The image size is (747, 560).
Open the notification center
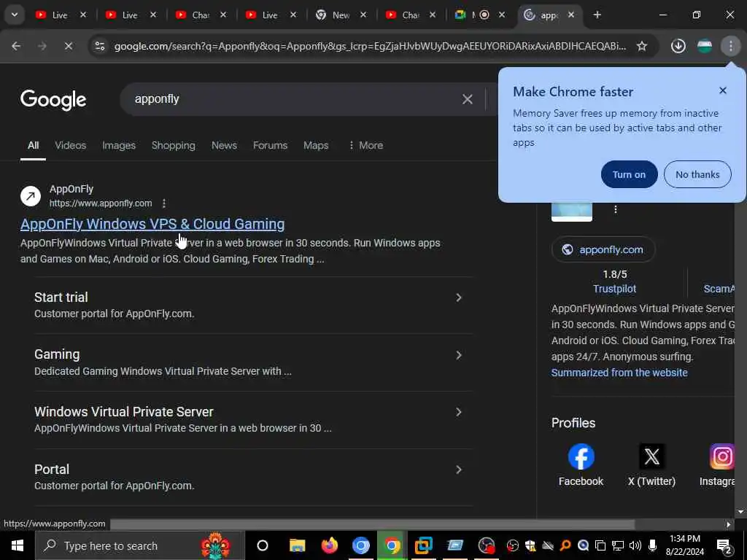pyautogui.click(x=724, y=546)
